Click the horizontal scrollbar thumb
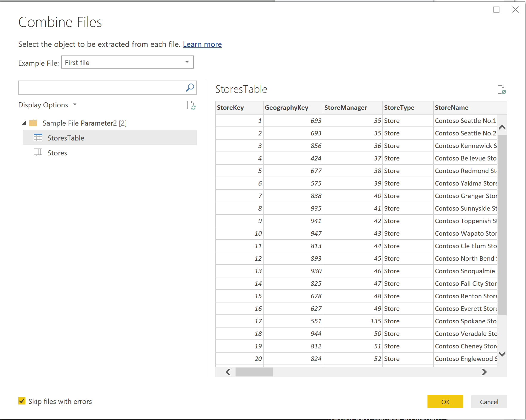This screenshot has width=526, height=420. 254,372
